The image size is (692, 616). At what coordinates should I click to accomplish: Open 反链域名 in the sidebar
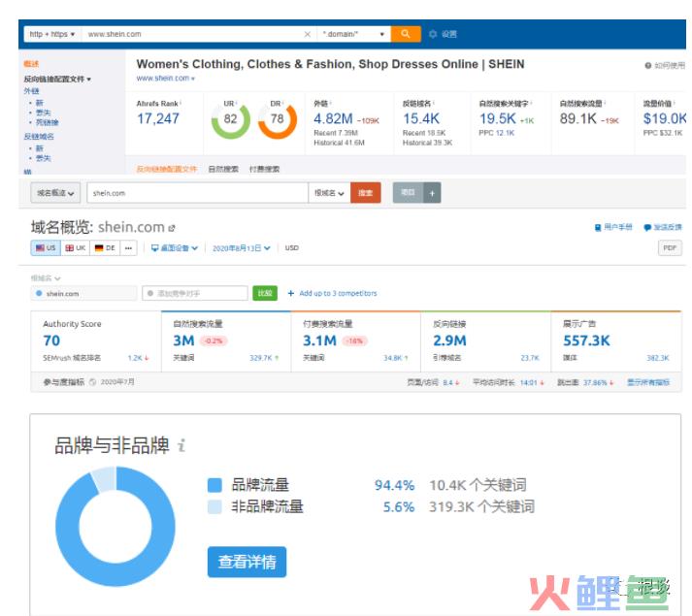pyautogui.click(x=39, y=137)
